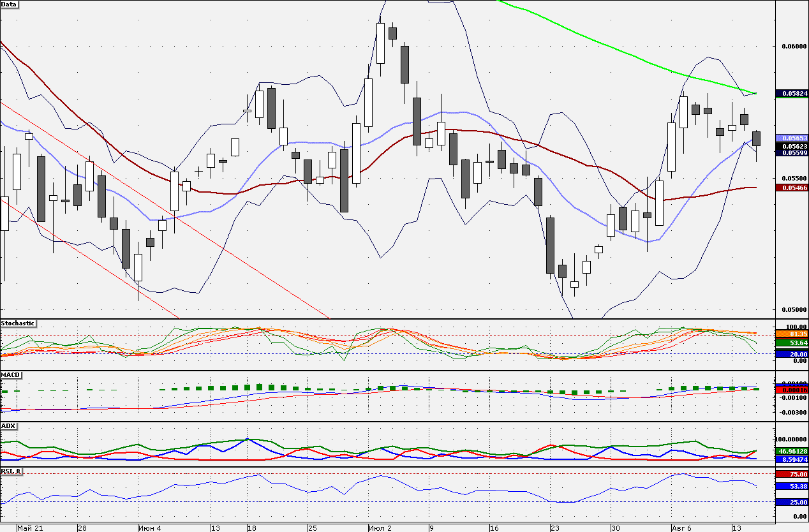
Task: Click the -0.00300 MACD axis label
Action: (x=793, y=412)
